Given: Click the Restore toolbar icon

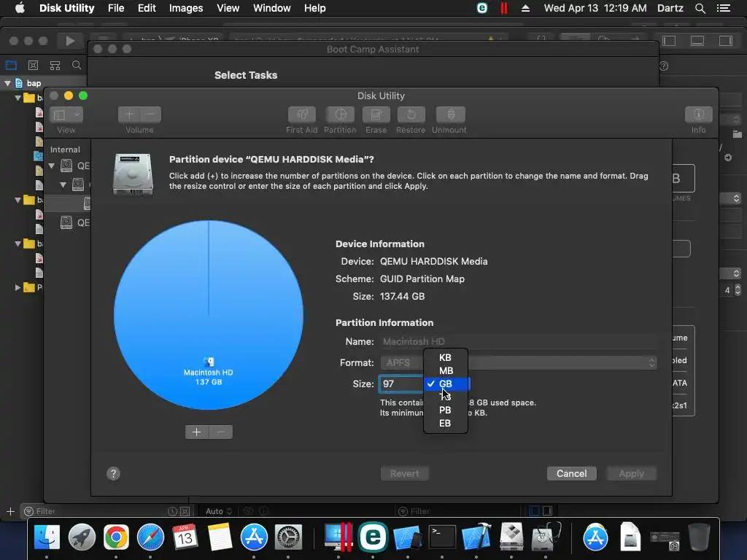Looking at the screenshot, I should [x=411, y=114].
